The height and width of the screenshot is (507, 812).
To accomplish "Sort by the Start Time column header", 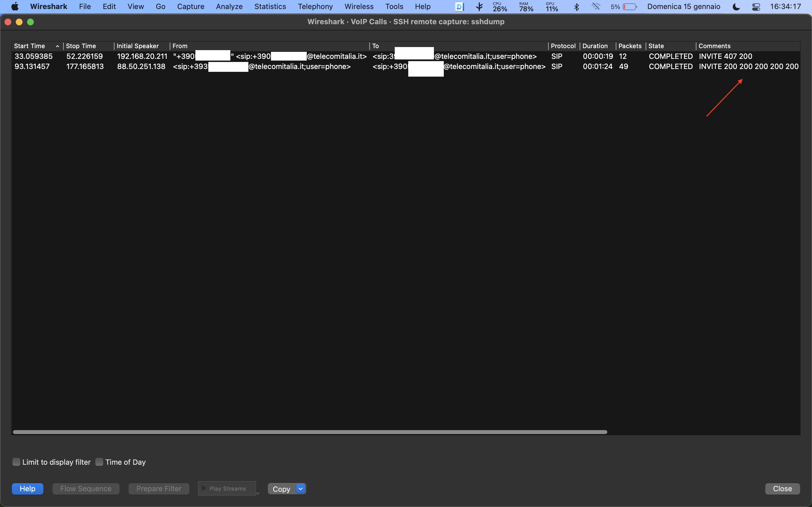I will [x=30, y=46].
